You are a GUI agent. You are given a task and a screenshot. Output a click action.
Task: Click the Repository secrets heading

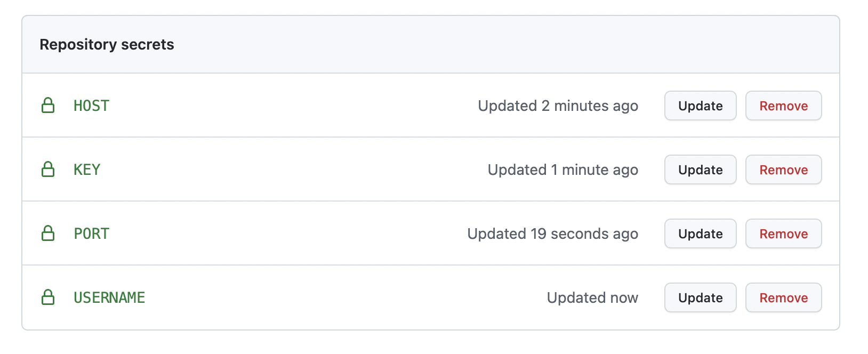point(107,44)
